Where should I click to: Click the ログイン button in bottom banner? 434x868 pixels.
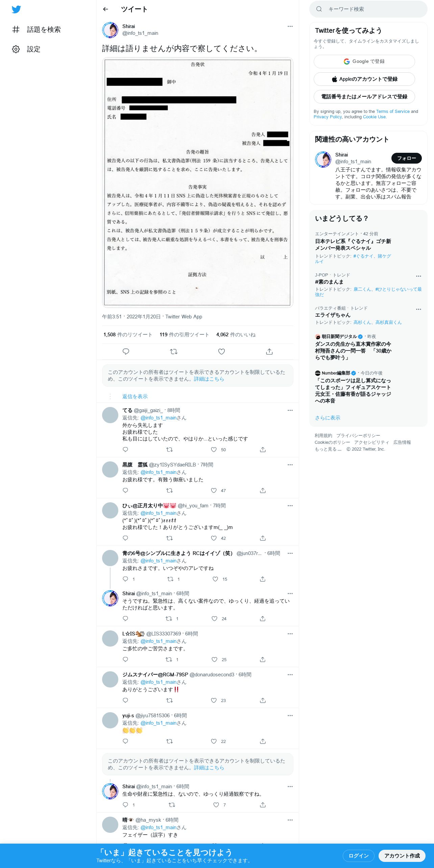[x=359, y=856]
